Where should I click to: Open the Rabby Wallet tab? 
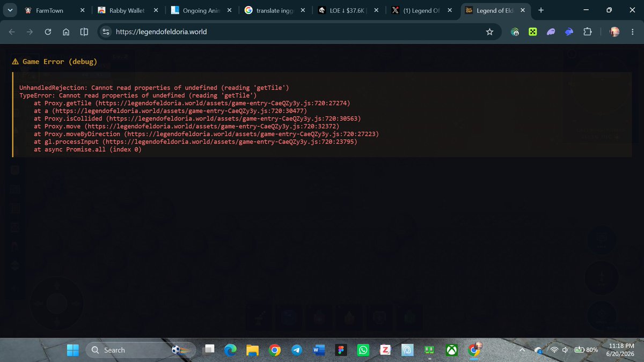click(127, 10)
